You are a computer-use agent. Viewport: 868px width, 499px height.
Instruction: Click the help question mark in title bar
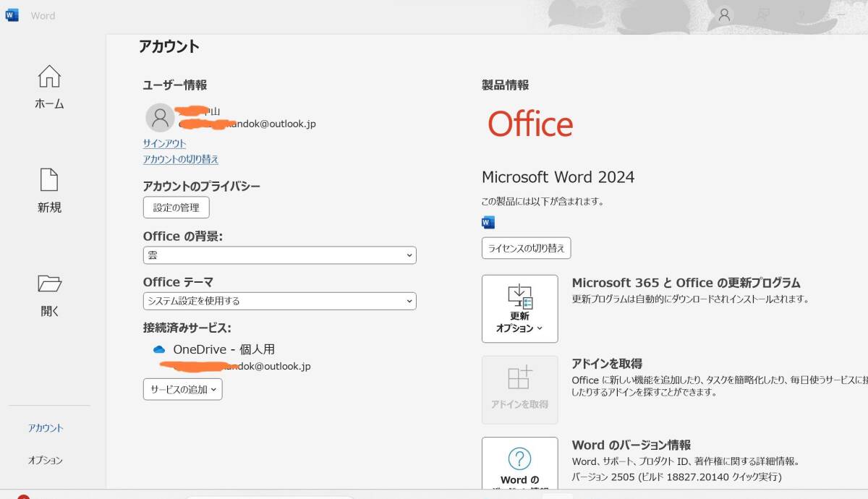[801, 15]
